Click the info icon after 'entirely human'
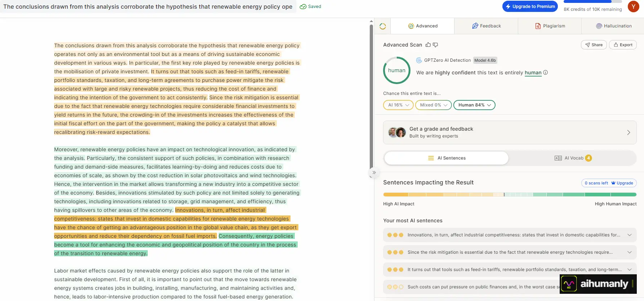644x301 pixels. point(546,73)
